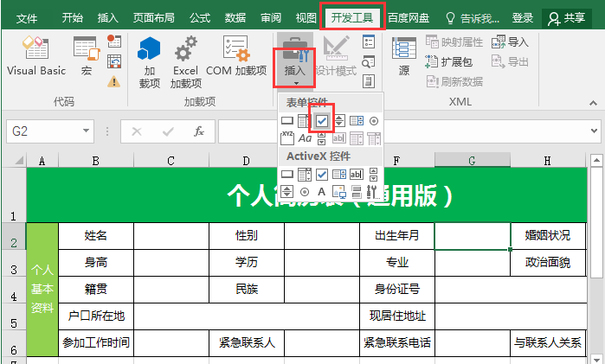Open the Visual Basic editor

click(35, 54)
